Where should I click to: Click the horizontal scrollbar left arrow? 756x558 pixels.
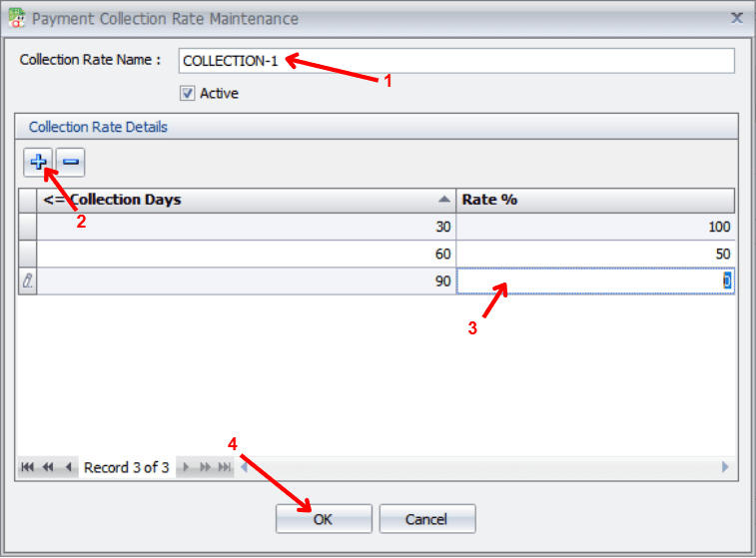click(x=242, y=467)
